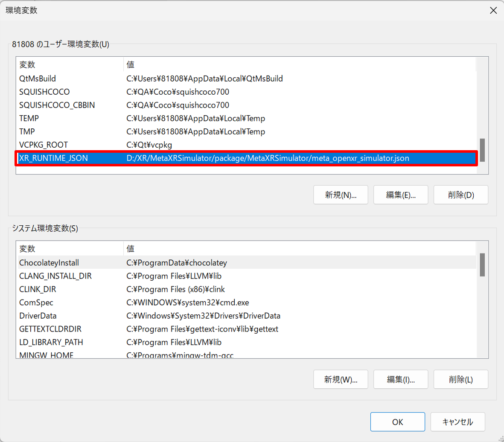Close the environment variables dialog
The height and width of the screenshot is (442, 504).
[493, 11]
